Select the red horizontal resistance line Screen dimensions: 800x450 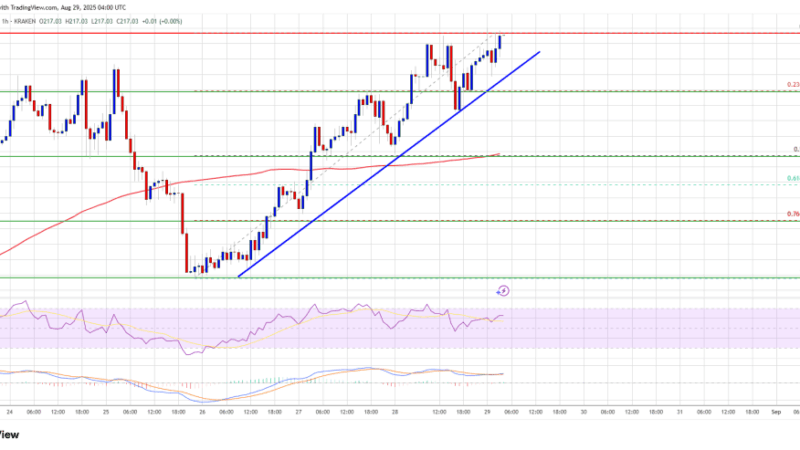400,34
